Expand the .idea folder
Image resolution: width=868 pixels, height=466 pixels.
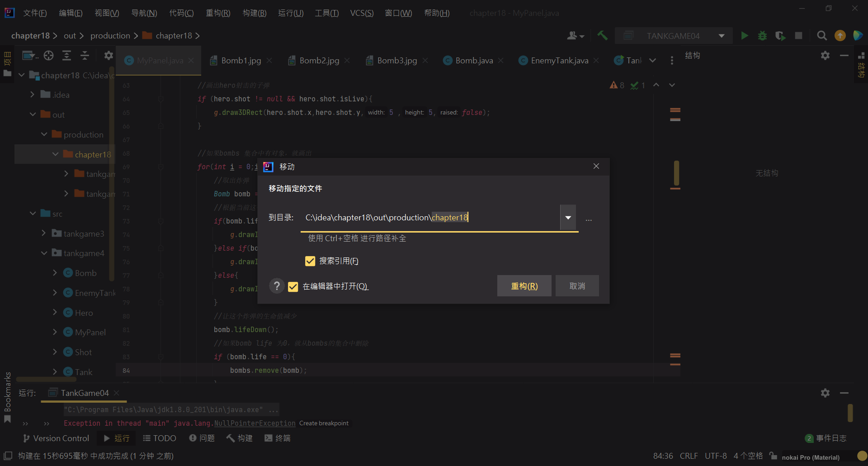pos(33,95)
